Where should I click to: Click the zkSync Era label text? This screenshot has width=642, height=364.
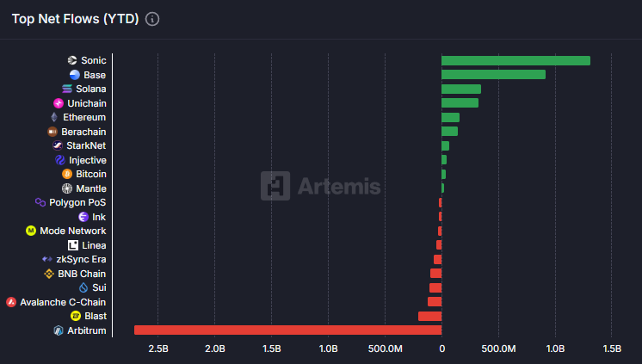tap(81, 259)
